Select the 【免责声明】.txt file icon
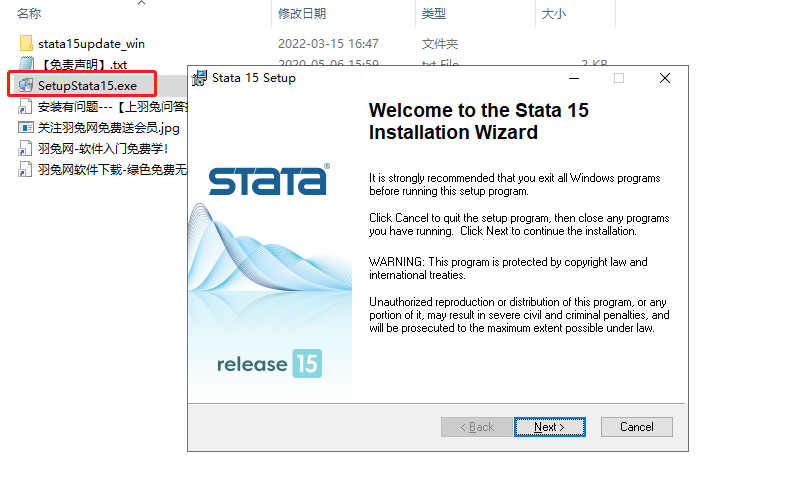The image size is (801, 493). pyautogui.click(x=26, y=65)
